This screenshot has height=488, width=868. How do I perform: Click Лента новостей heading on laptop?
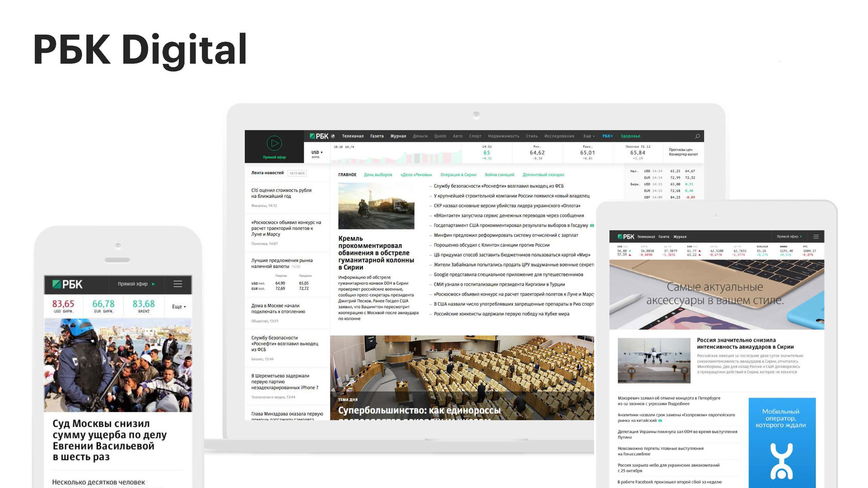click(268, 173)
